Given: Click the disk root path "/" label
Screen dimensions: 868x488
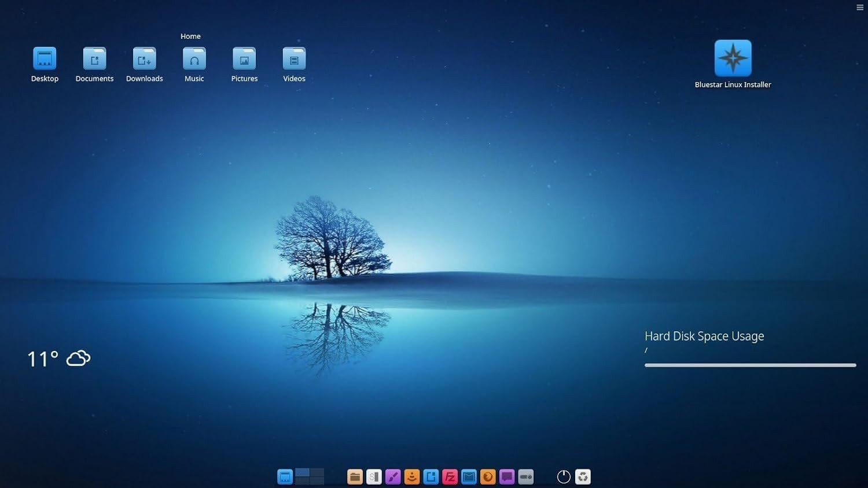Looking at the screenshot, I should coord(646,350).
